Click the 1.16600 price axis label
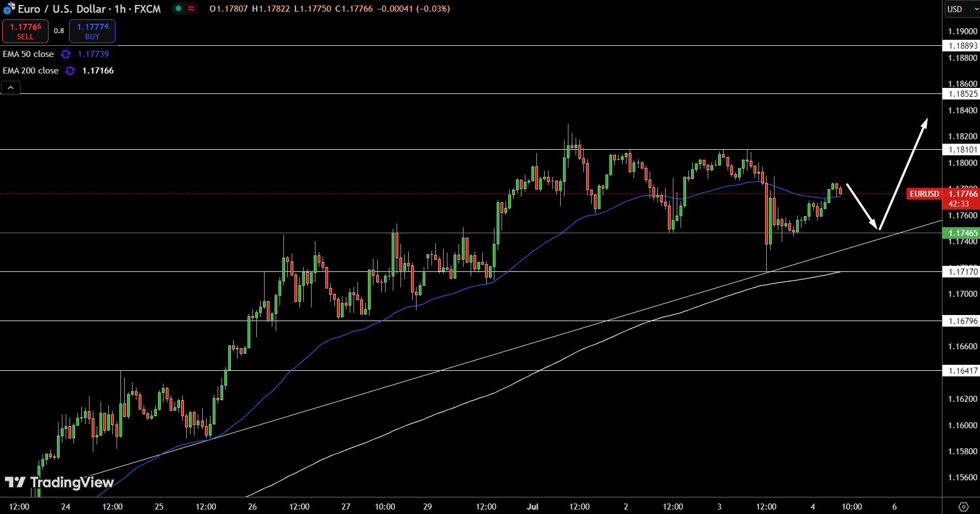Screen dimensions: 980x514 (962, 347)
